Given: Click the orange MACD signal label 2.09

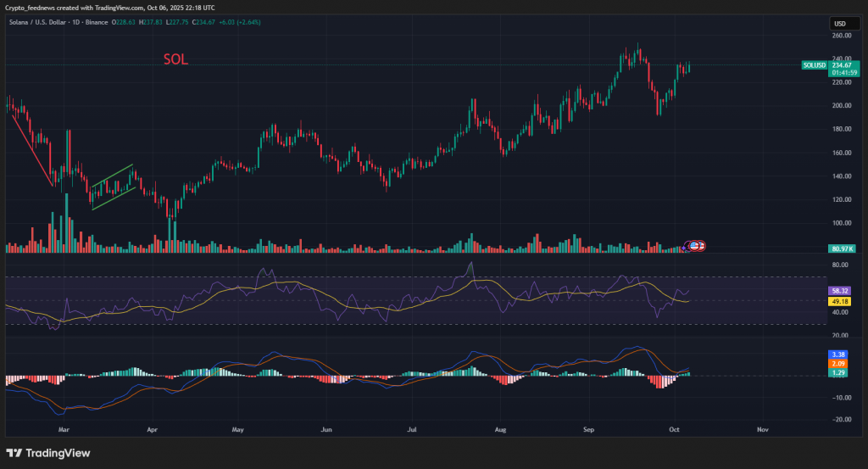Looking at the screenshot, I should (x=840, y=364).
